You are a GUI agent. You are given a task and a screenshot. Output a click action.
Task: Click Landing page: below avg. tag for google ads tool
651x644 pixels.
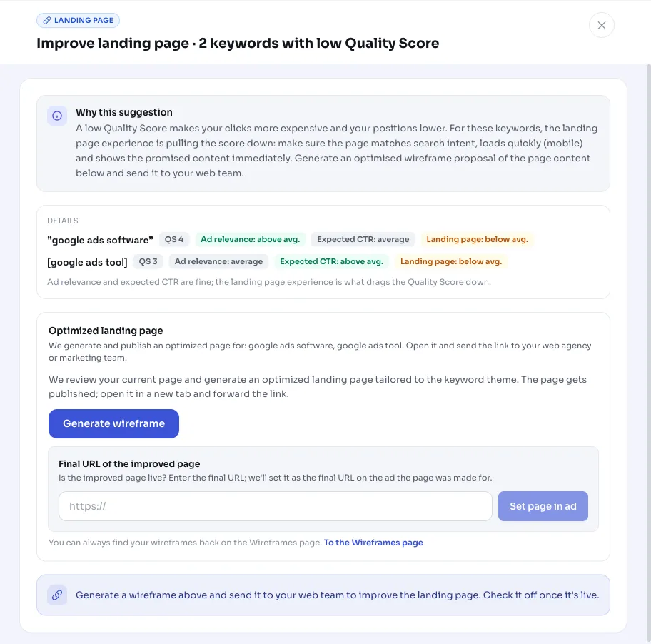point(451,261)
